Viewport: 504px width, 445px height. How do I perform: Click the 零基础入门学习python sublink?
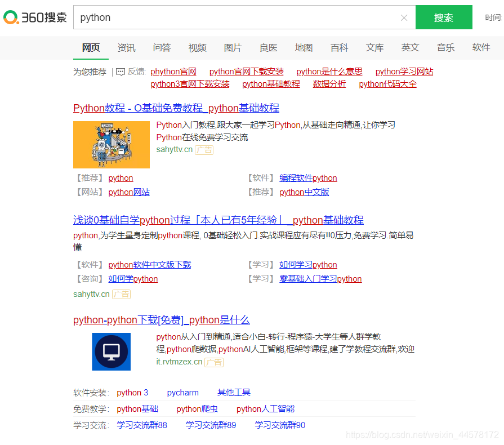[320, 279]
